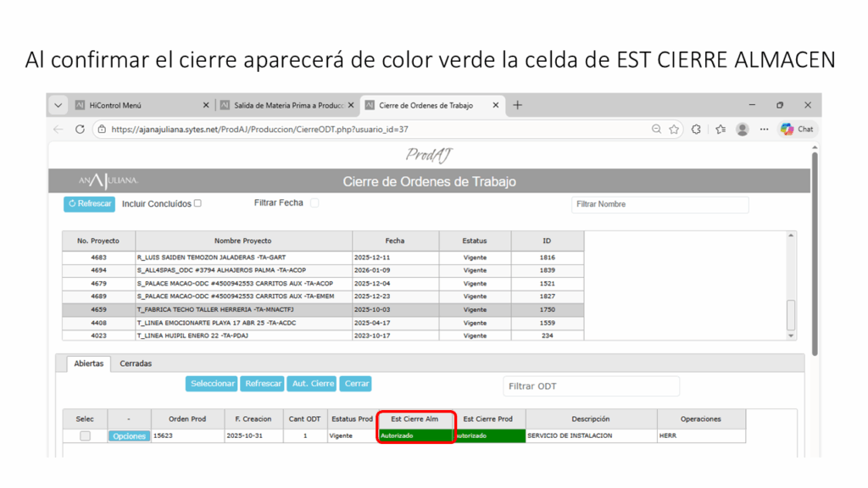This screenshot has height=488, width=868.
Task: Open the Copilot Chat button
Action: [x=797, y=130]
